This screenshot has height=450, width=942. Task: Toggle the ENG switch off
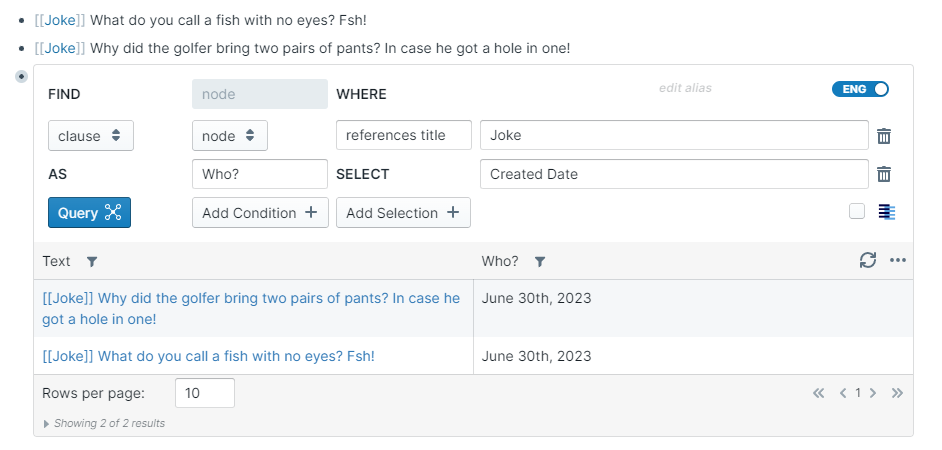pyautogui.click(x=860, y=89)
